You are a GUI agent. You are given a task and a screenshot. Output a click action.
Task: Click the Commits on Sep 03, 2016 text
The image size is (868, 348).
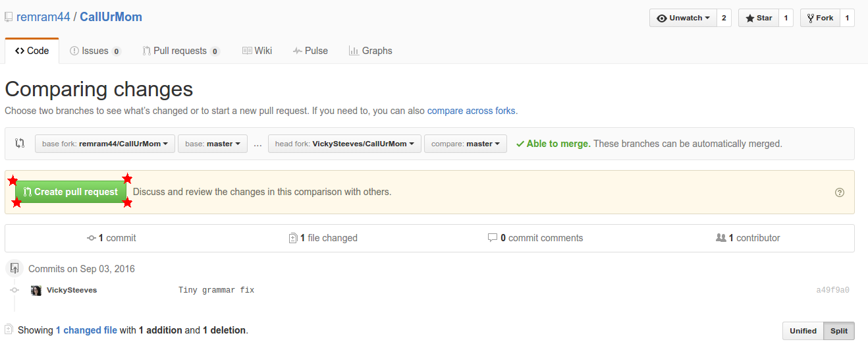click(82, 269)
